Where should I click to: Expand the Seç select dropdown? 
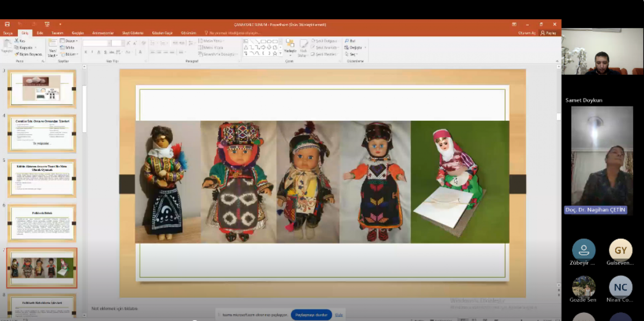(x=353, y=54)
